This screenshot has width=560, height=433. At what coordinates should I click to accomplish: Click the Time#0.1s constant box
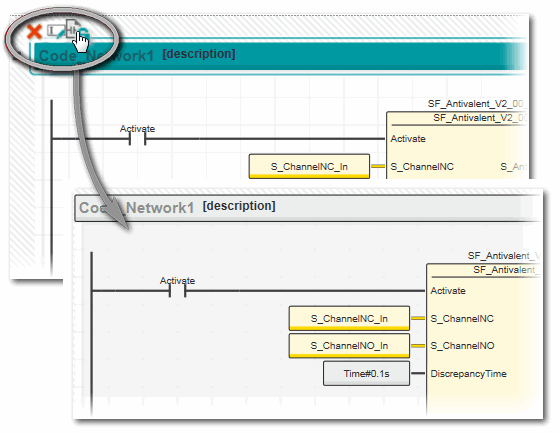(x=366, y=374)
